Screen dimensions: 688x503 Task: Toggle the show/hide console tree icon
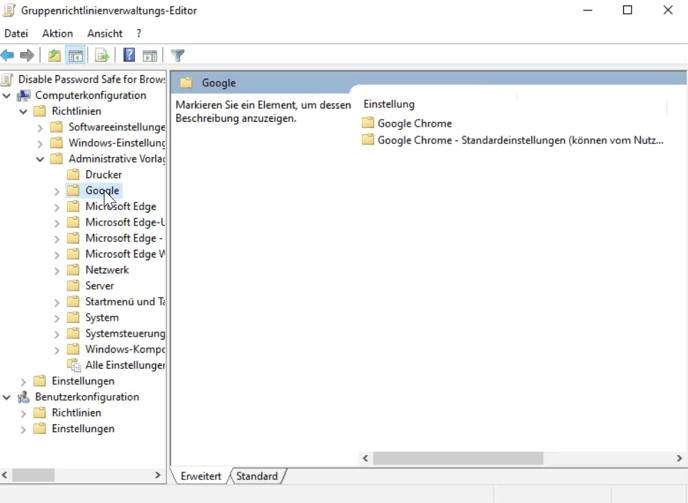[x=75, y=56]
